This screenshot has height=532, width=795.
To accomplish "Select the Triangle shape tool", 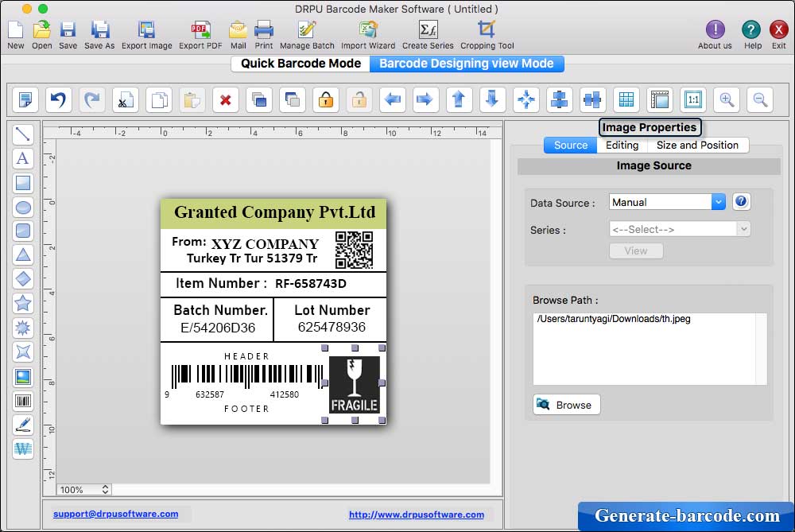I will click(x=23, y=255).
